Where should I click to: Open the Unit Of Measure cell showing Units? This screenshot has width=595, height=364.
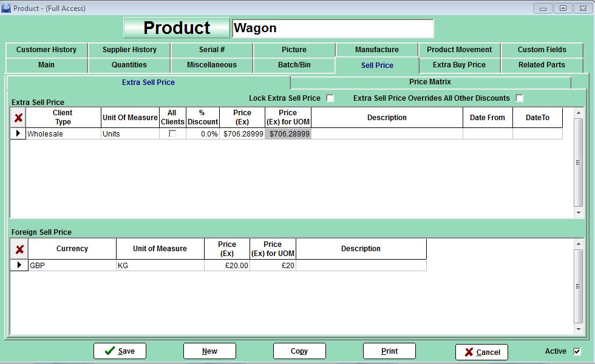tap(130, 134)
